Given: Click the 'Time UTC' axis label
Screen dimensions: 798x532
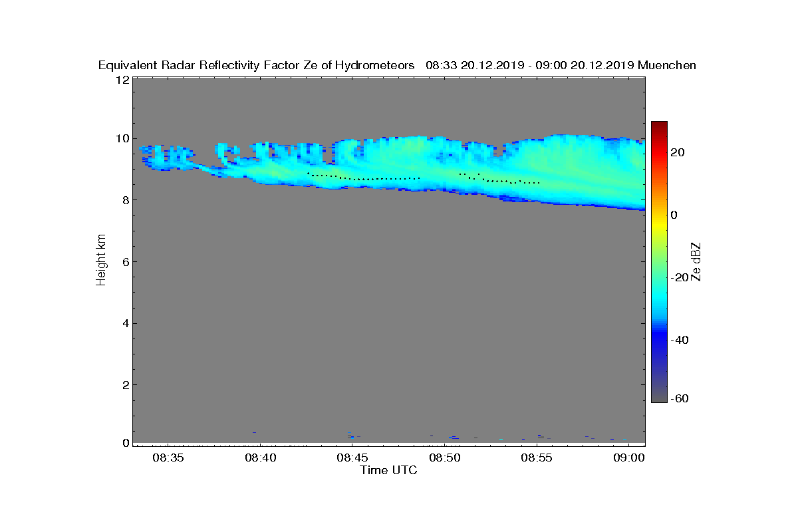Looking at the screenshot, I should (x=389, y=471).
